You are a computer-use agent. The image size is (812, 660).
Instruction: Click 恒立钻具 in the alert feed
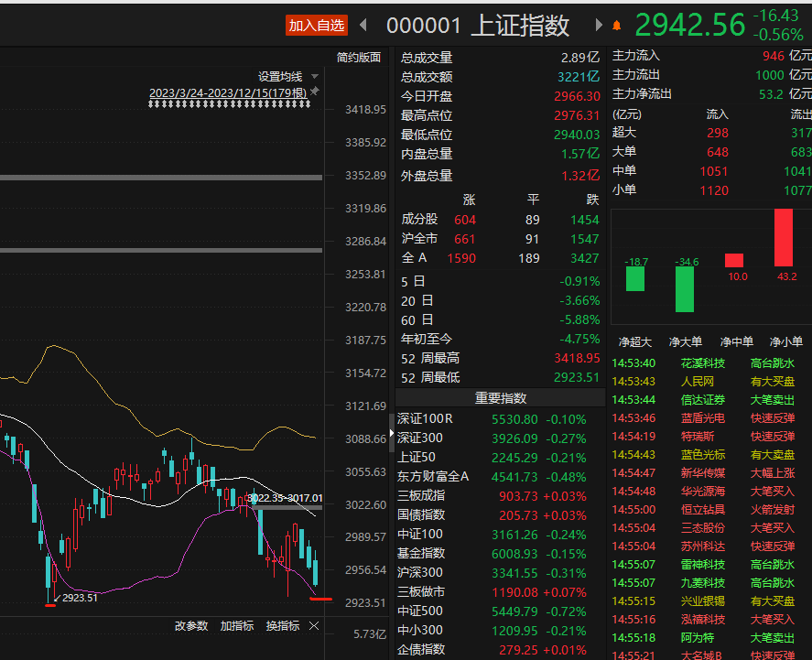tap(703, 510)
